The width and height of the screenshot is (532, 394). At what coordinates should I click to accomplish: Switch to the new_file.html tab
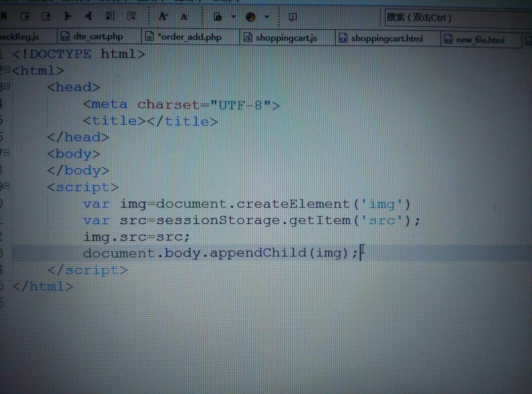click(480, 40)
